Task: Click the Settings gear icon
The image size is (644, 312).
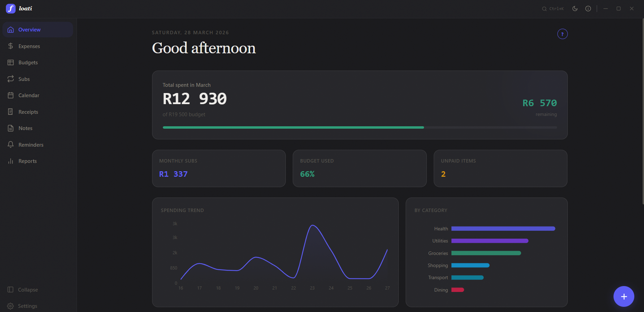Action: click(10, 306)
